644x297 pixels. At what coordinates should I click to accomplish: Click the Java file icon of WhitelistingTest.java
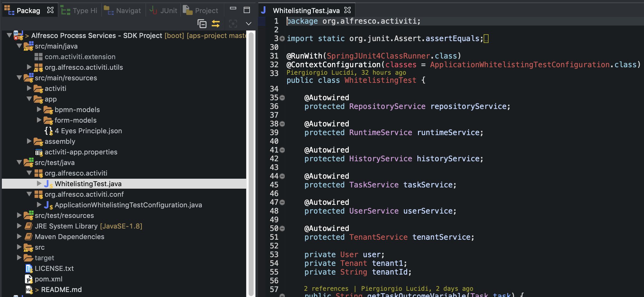pos(48,184)
